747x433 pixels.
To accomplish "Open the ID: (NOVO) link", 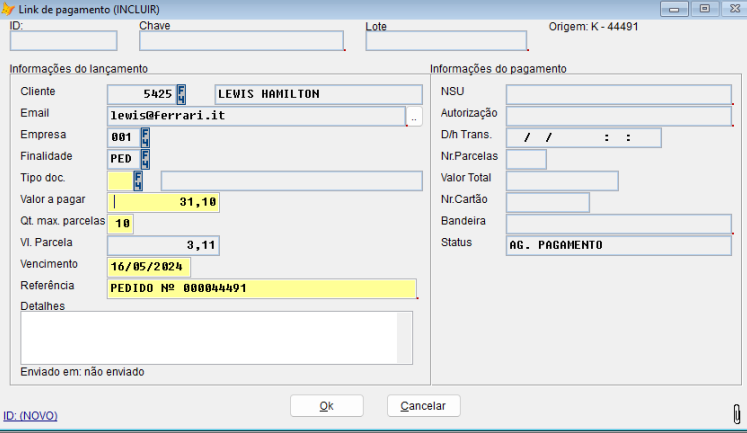I will pyautogui.click(x=30, y=415).
